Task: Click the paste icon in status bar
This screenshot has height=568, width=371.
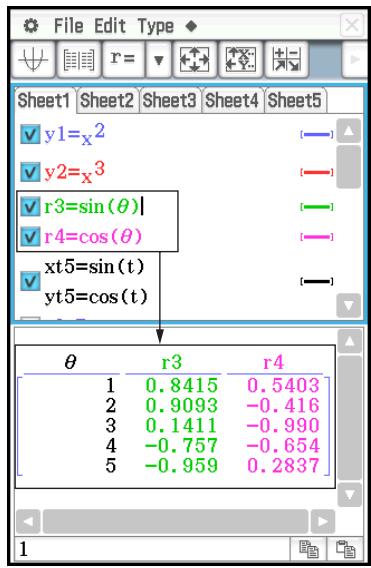Action: click(x=346, y=549)
